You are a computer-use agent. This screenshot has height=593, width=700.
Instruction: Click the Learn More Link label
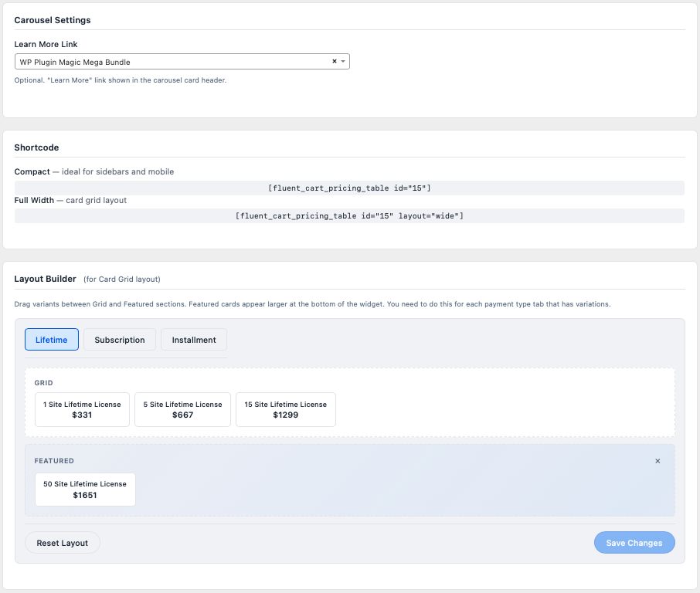click(x=46, y=44)
